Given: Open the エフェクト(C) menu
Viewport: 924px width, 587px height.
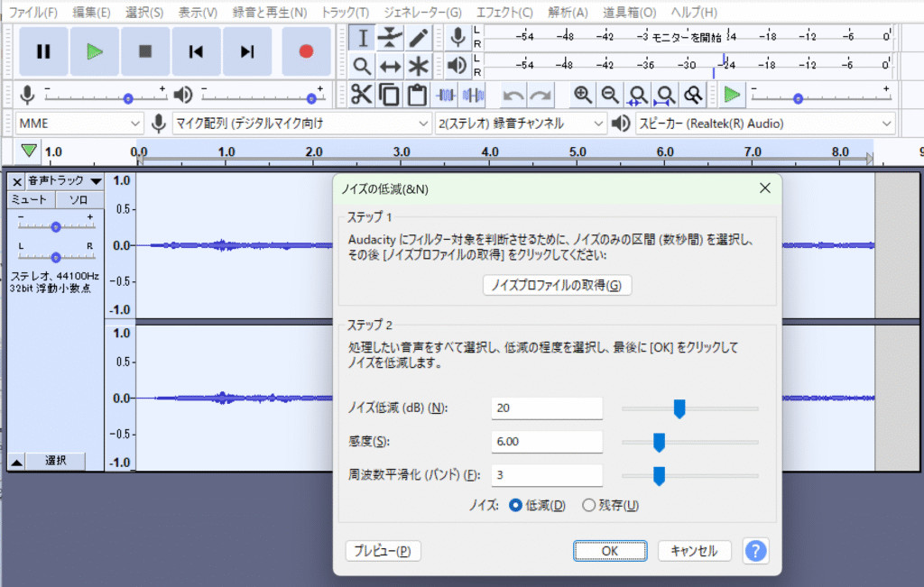Looking at the screenshot, I should [x=505, y=13].
